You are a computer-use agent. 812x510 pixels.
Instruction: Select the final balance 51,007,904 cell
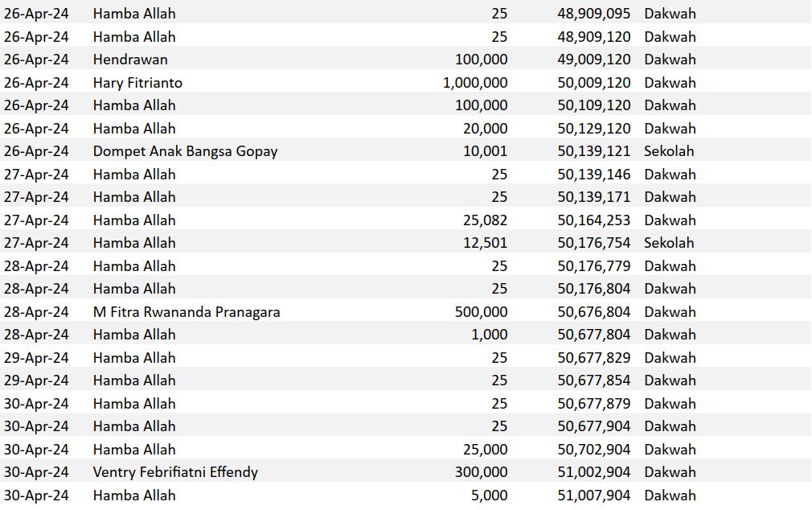(x=594, y=496)
